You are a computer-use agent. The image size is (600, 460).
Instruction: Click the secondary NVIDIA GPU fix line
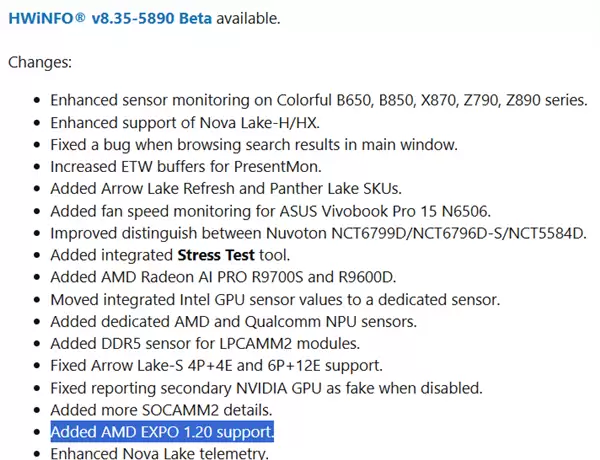point(266,387)
